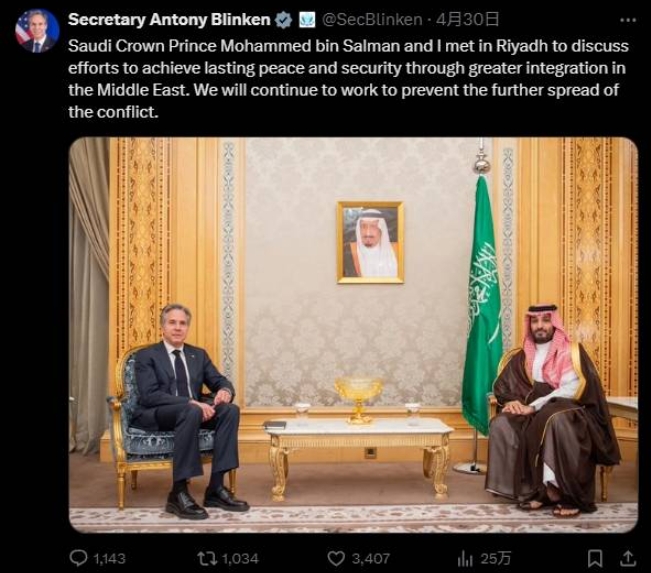Click the 25万 views count
Viewport: 651px width, 573px height.
point(496,558)
